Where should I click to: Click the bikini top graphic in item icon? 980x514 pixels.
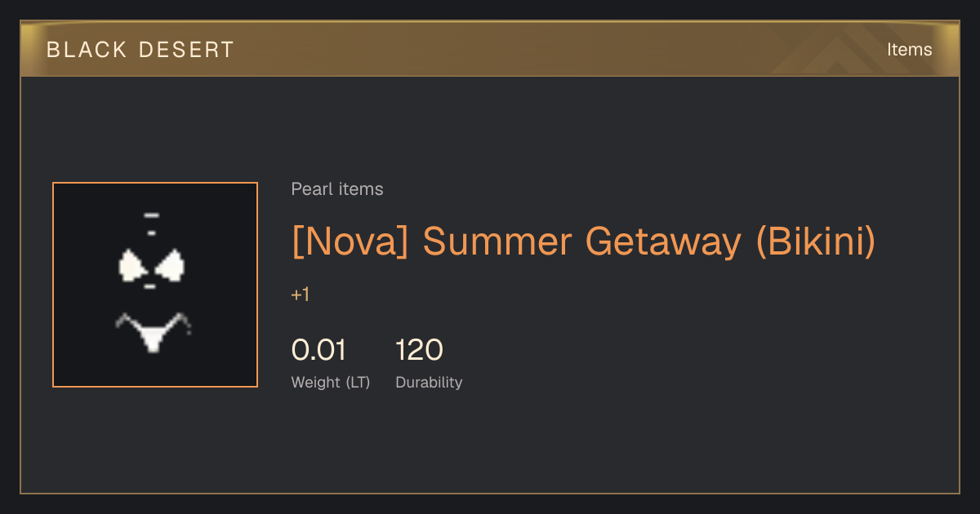click(x=152, y=266)
